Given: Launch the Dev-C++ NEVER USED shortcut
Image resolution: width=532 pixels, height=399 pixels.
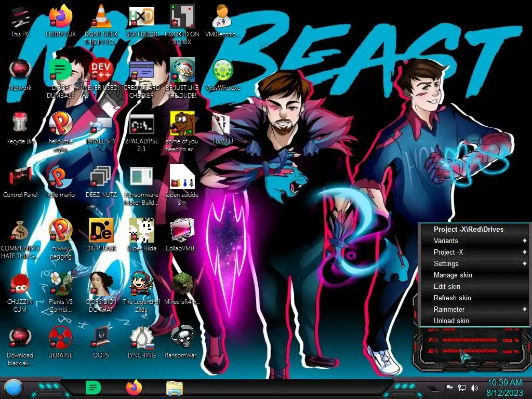Looking at the screenshot, I should click(101, 75).
